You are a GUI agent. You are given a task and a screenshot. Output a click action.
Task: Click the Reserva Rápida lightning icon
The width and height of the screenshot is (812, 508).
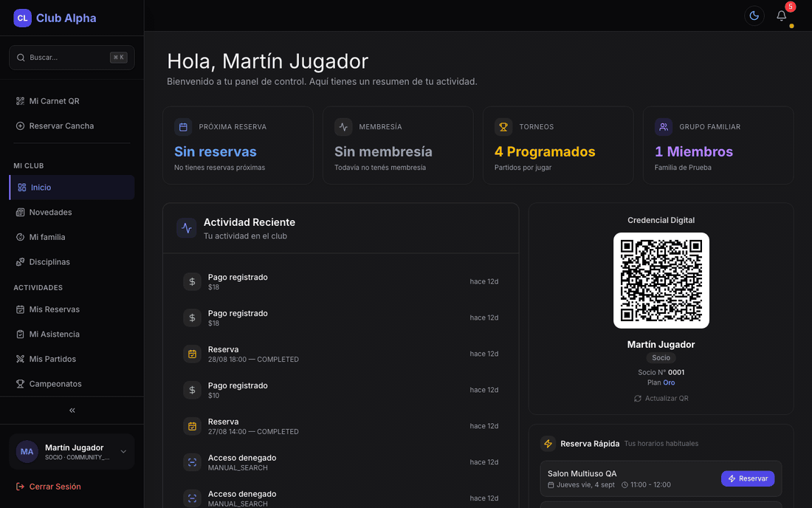tap(548, 444)
